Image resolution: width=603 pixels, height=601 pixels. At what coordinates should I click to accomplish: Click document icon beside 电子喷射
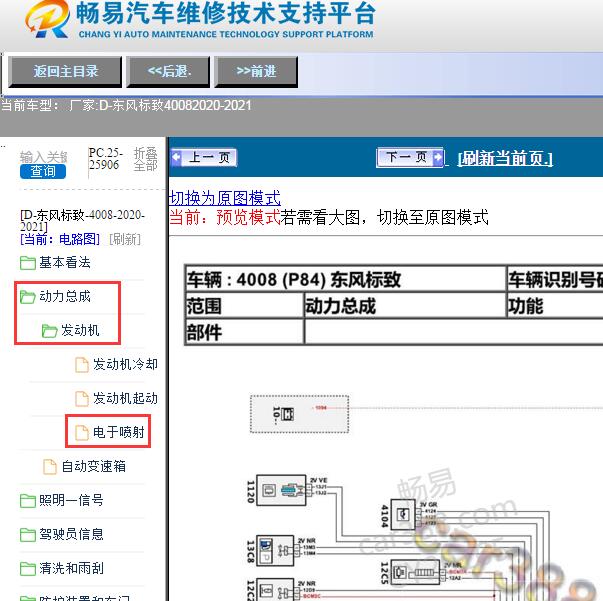82,433
